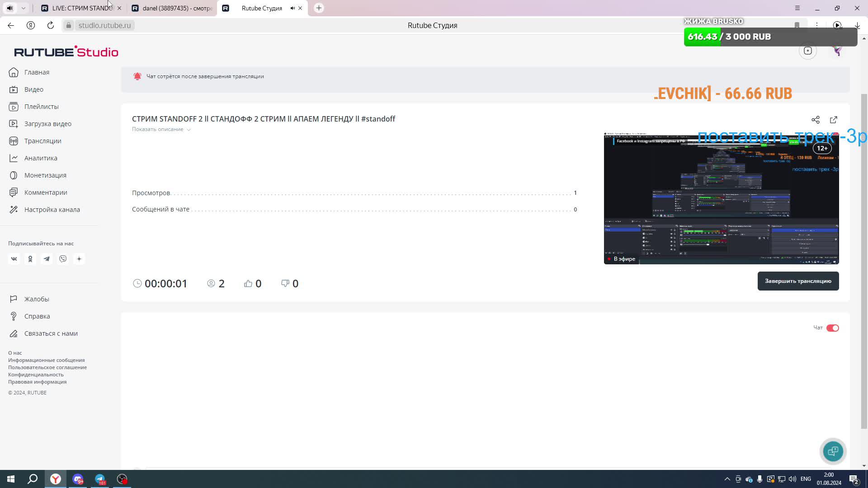Mute audio on Rutube Студия tab
Image resolution: width=868 pixels, height=488 pixels.
pos(292,8)
